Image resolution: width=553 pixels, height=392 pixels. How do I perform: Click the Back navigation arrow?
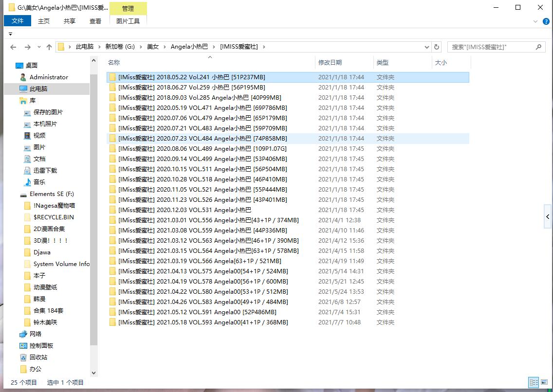tap(13, 47)
